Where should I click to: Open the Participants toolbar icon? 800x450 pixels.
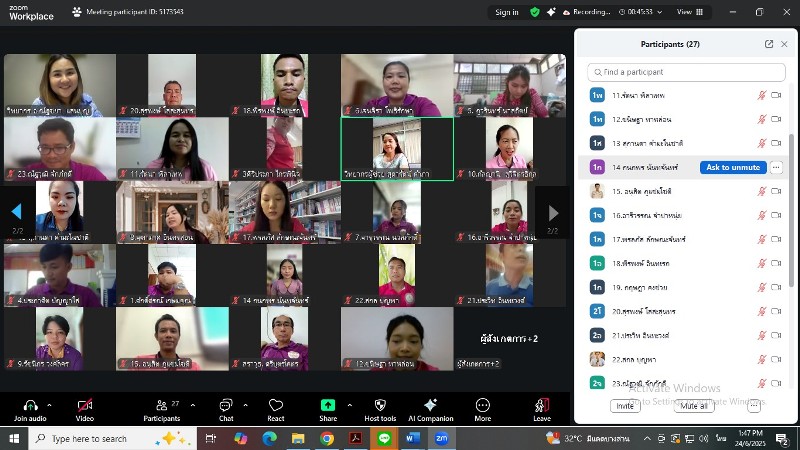162,405
